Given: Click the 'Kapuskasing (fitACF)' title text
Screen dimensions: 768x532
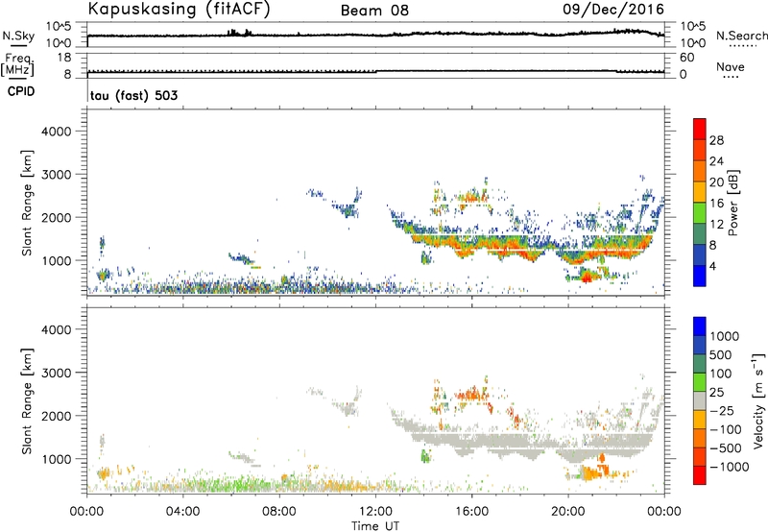Looking at the screenshot, I should (179, 9).
